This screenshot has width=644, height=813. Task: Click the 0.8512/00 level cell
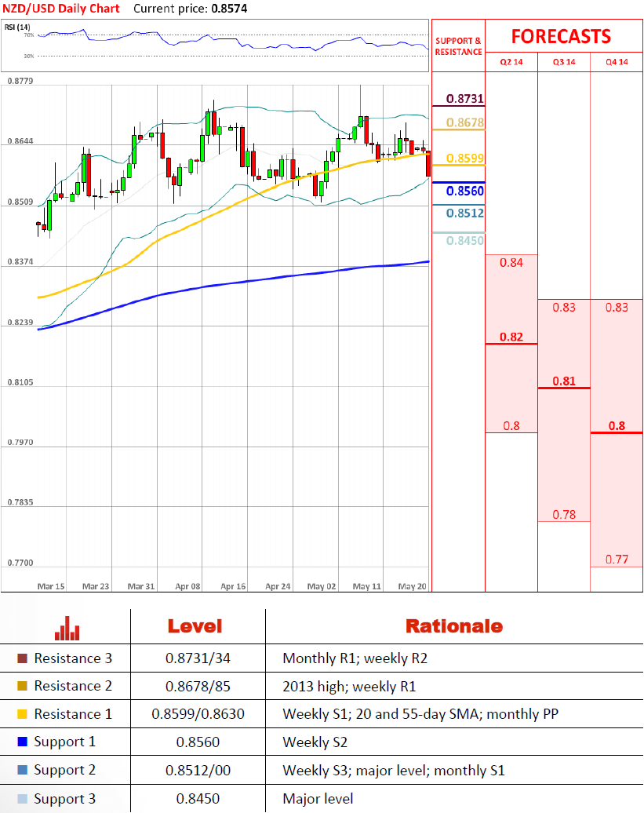coord(198,771)
